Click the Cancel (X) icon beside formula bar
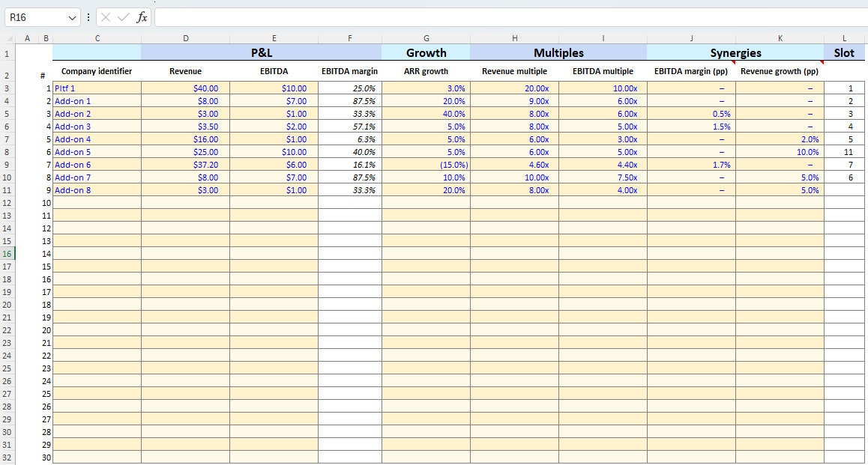The image size is (868, 465). click(107, 16)
